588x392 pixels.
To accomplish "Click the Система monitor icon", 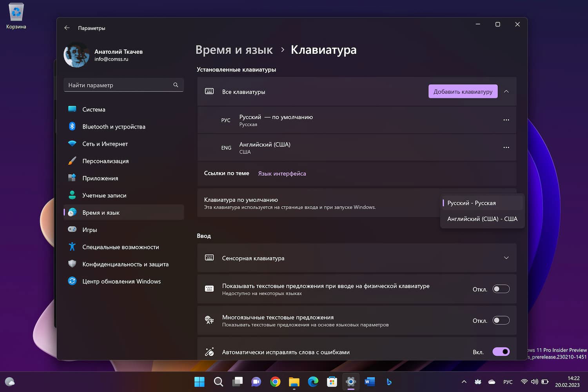I will pos(72,109).
